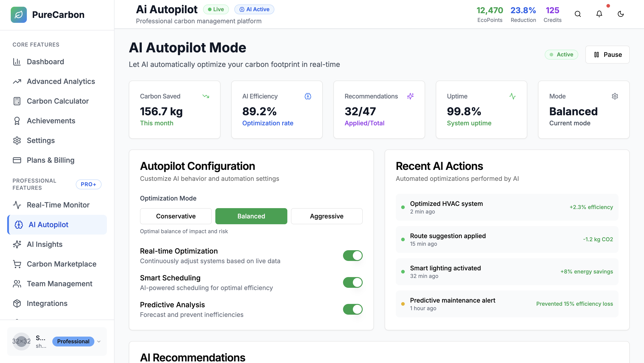Choose Conservative optimization mode
Screen dimensions: 644x363
(176, 216)
